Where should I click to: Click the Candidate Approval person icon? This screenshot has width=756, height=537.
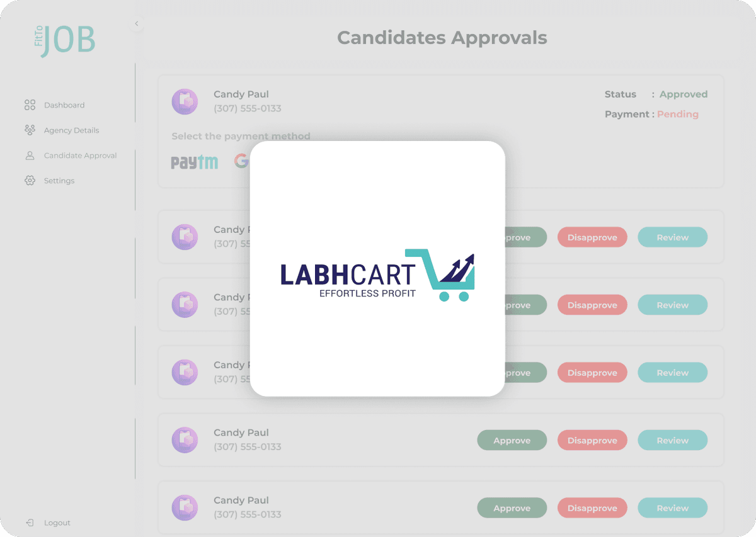click(x=29, y=155)
